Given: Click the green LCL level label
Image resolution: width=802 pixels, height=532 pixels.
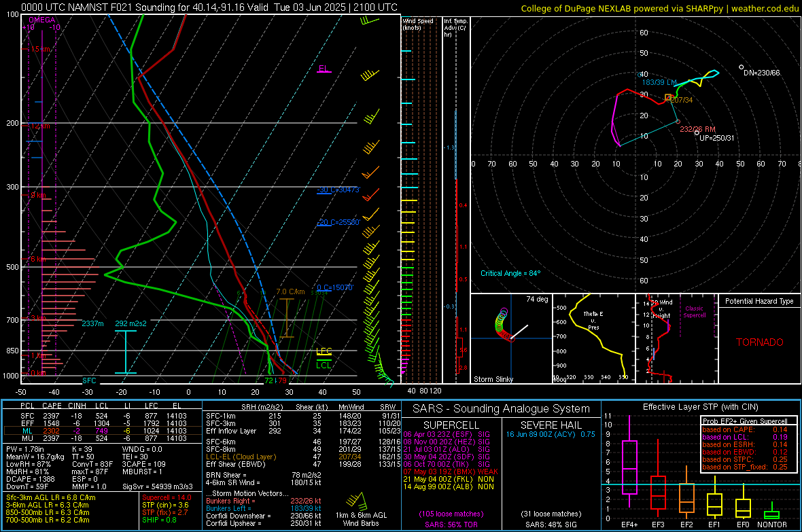Looking at the screenshot, I should [324, 365].
